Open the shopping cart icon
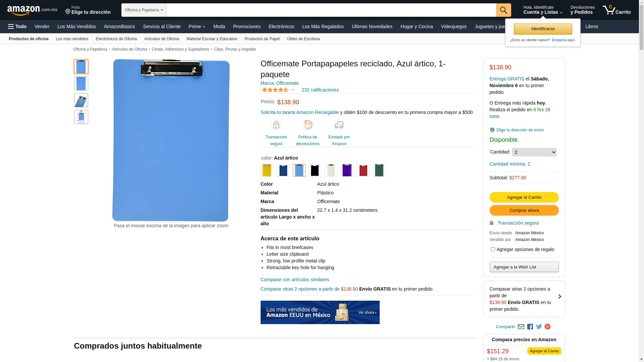This screenshot has width=644, height=362. tap(616, 10)
